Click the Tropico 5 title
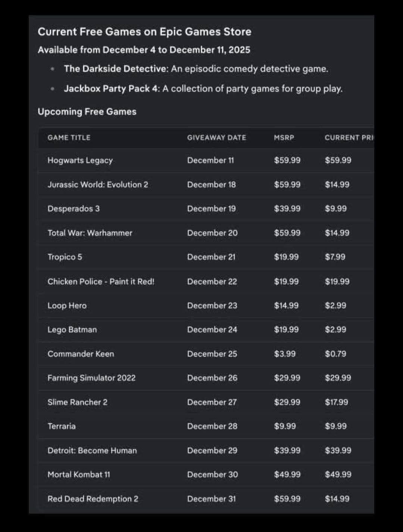Image resolution: width=403 pixels, height=532 pixels. (65, 257)
